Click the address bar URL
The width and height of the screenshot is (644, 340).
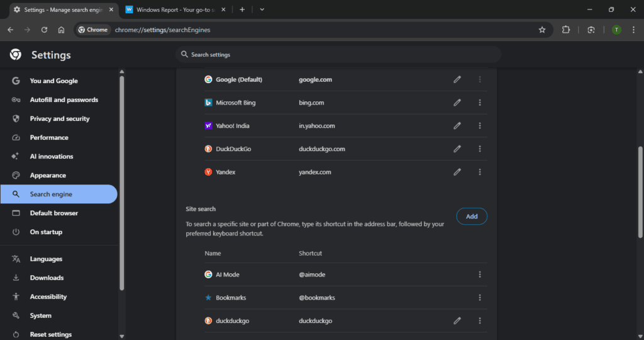click(163, 30)
